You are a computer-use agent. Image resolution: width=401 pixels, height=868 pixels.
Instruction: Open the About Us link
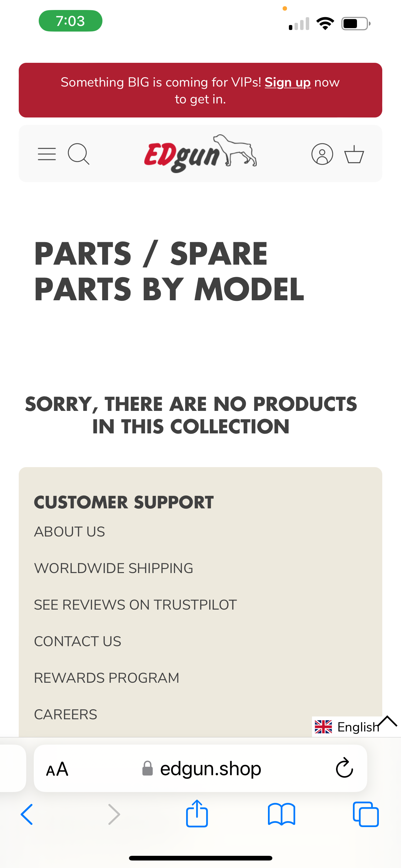[69, 532]
